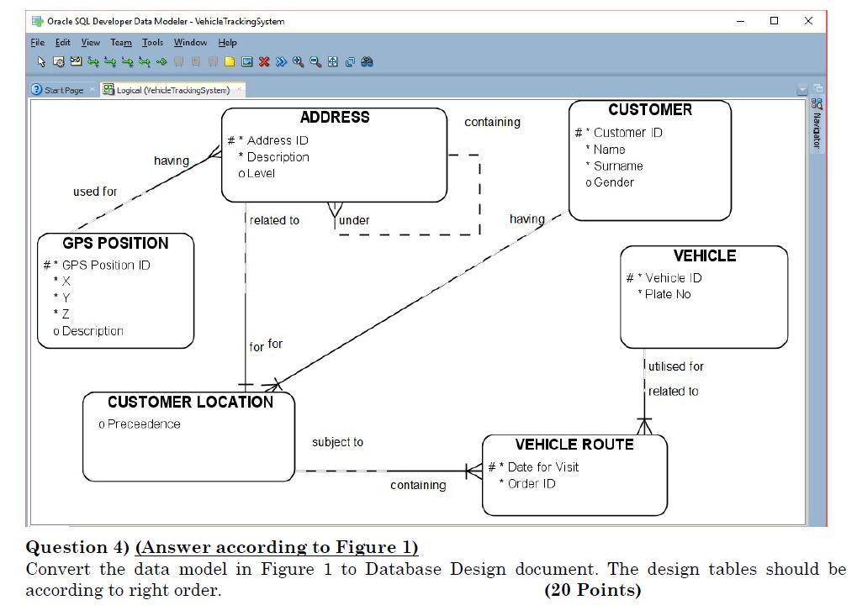The width and height of the screenshot is (857, 616).
Task: Select the GPS POSITION entity
Action: point(114,290)
